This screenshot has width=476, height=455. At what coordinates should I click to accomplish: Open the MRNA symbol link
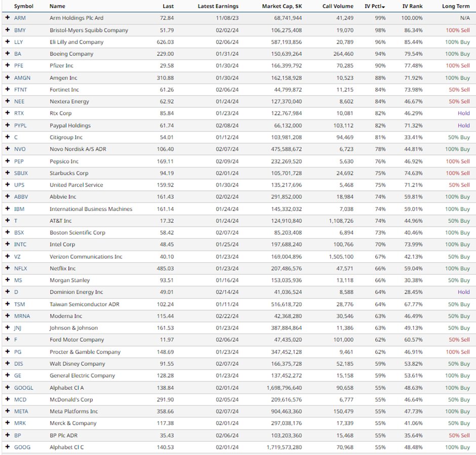tap(22, 316)
